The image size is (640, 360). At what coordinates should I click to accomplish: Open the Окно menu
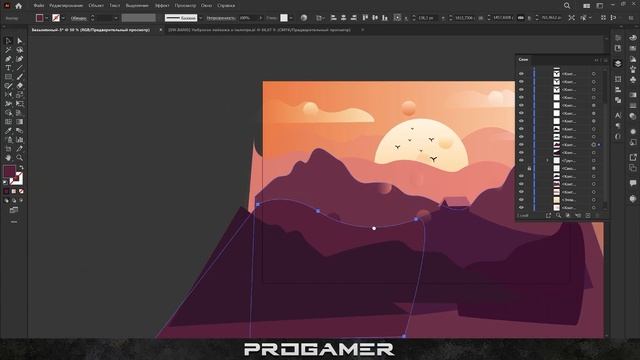pyautogui.click(x=206, y=6)
